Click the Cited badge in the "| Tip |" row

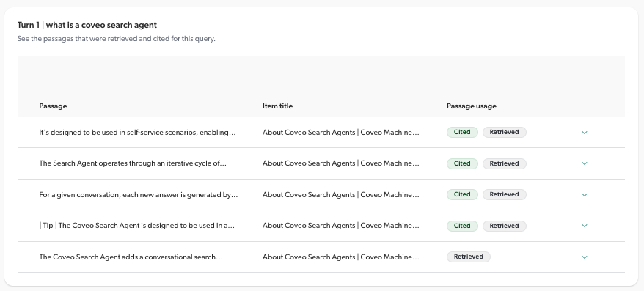pos(462,226)
